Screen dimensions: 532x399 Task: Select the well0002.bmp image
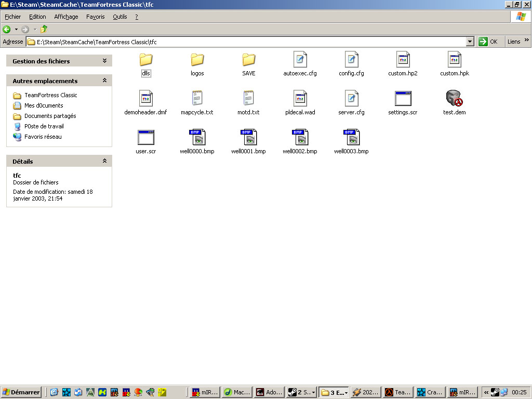coord(300,142)
